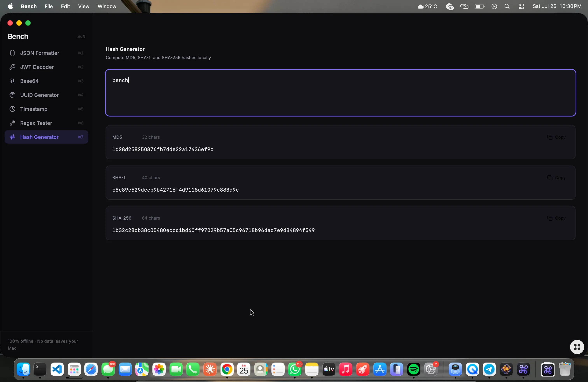Screen dimensions: 588x382
Task: Select the Timestamp tool
Action: [x=46, y=109]
